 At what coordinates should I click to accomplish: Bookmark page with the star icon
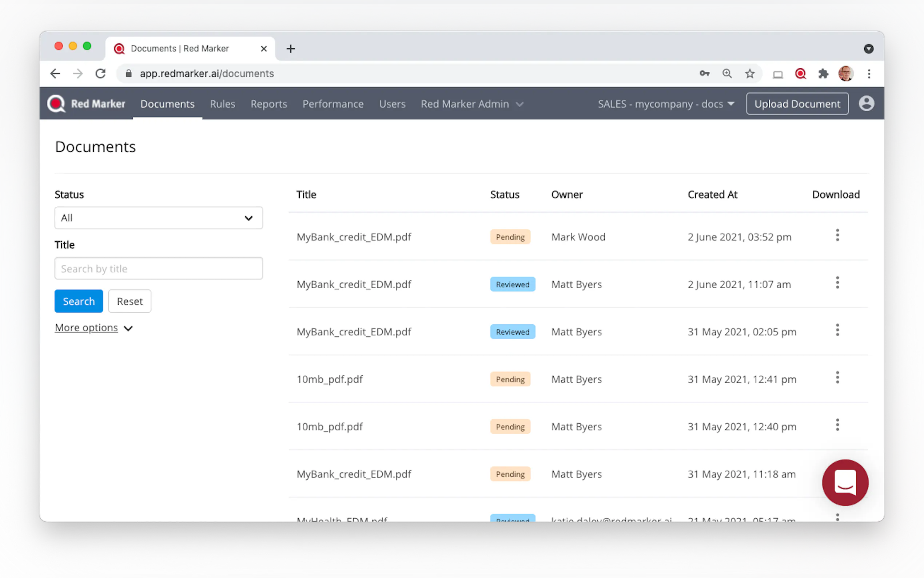749,74
